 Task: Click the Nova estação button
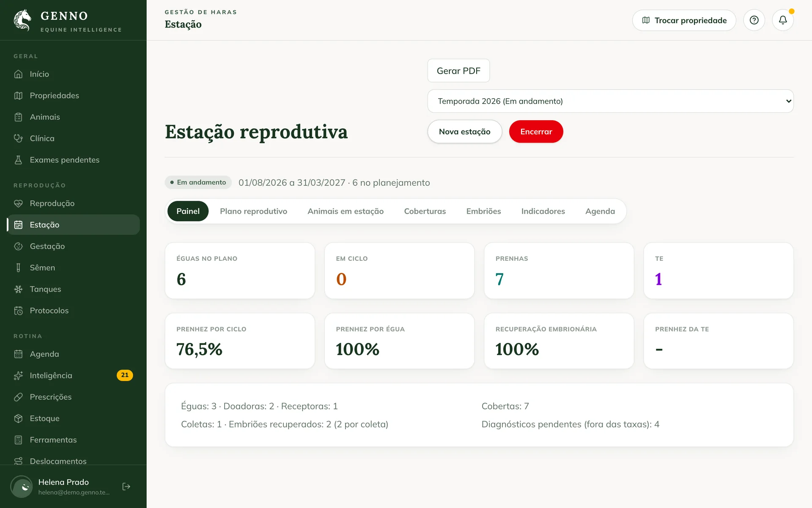coord(464,132)
